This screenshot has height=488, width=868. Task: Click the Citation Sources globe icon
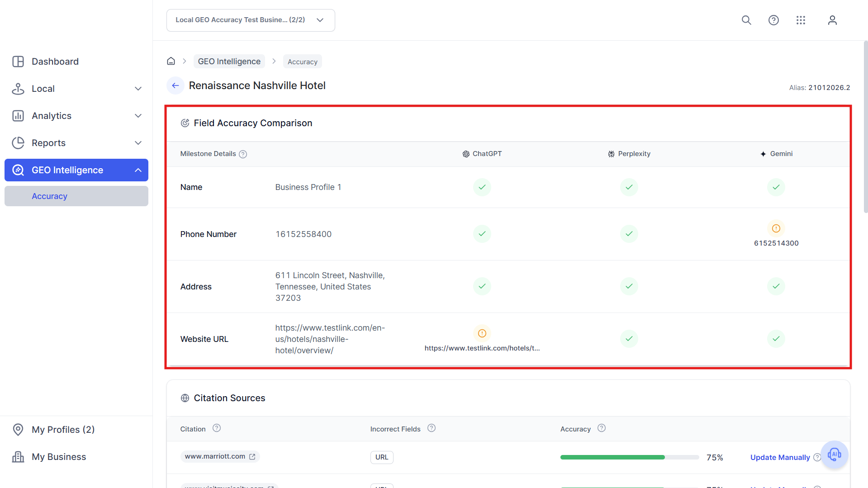185,398
